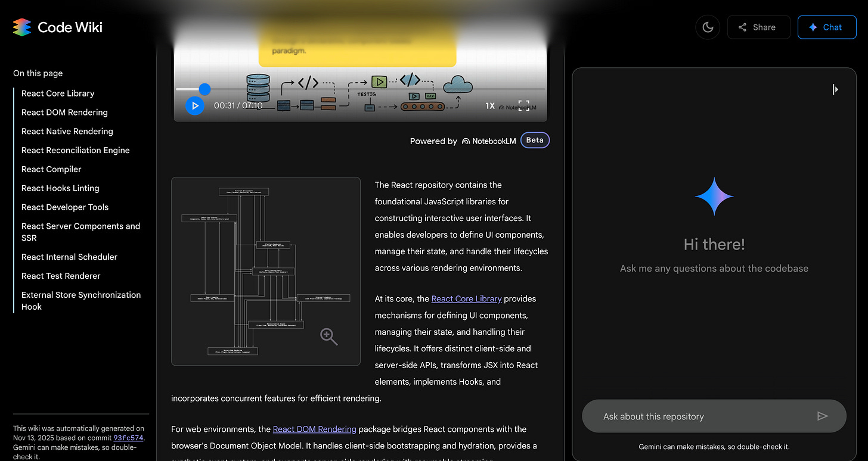The height and width of the screenshot is (461, 868).
Task: Follow the React DOM Rendering inline link
Action: pyautogui.click(x=315, y=429)
